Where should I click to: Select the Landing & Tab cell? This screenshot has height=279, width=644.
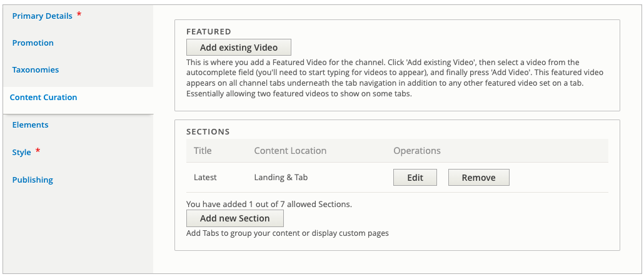click(x=281, y=178)
